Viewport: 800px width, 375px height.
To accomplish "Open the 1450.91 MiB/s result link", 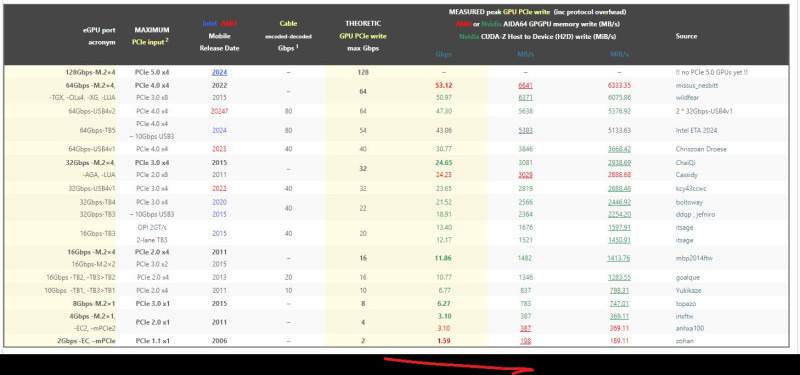I will tap(619, 240).
